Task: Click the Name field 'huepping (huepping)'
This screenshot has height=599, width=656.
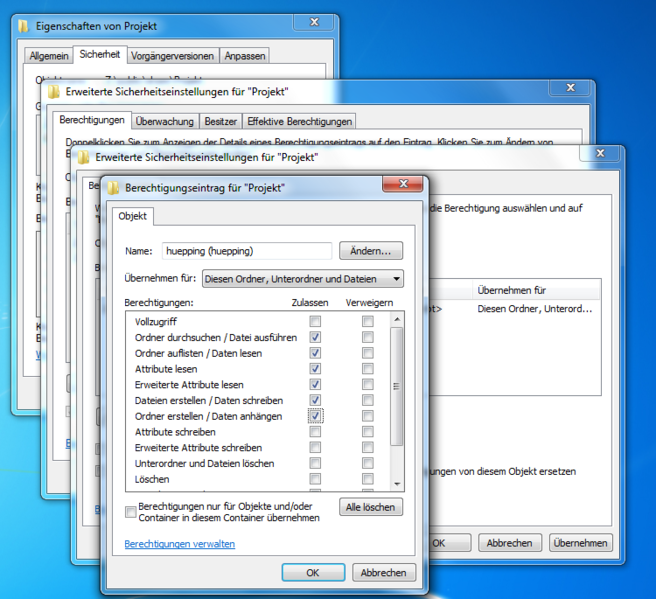Action: click(247, 251)
